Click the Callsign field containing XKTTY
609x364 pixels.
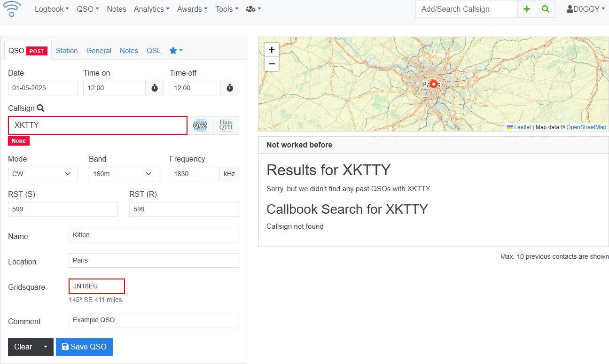98,125
